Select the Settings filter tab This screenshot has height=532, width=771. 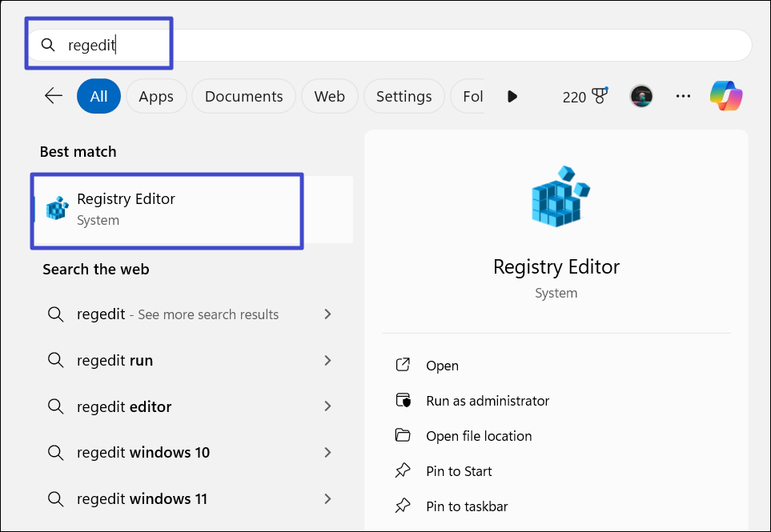(x=404, y=96)
